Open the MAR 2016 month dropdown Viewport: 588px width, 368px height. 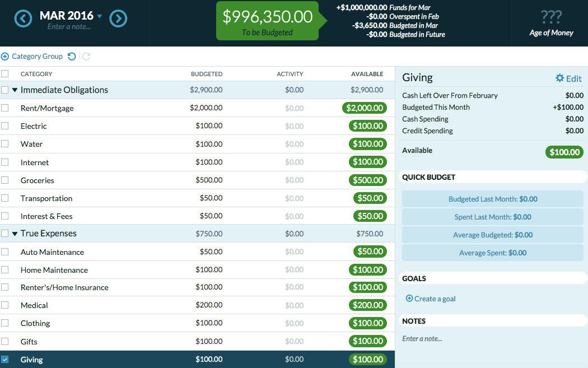[100, 16]
